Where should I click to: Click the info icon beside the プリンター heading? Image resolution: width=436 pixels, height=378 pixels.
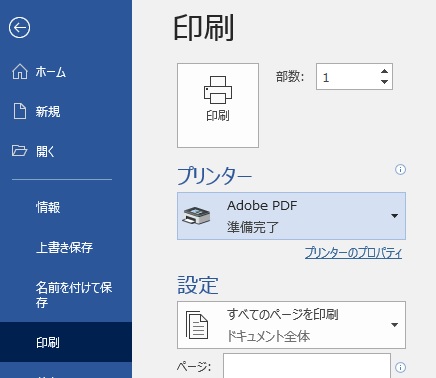[400, 170]
